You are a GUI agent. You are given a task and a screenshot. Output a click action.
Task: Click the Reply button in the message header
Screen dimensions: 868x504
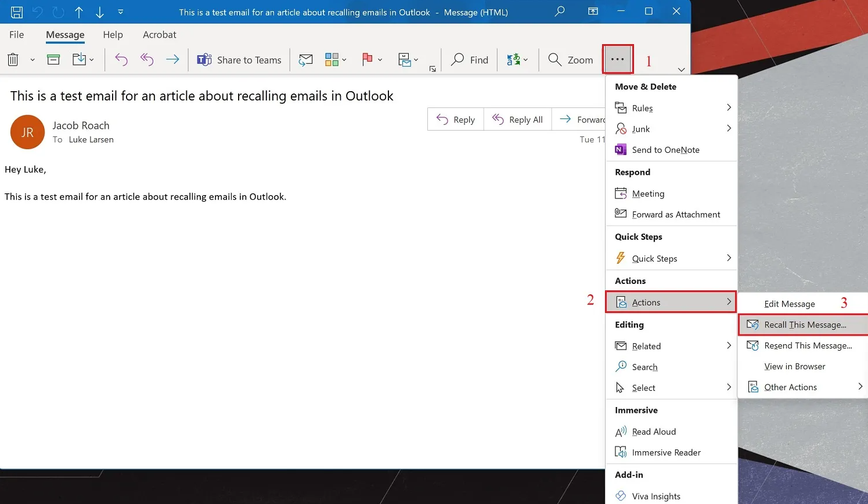pyautogui.click(x=456, y=120)
